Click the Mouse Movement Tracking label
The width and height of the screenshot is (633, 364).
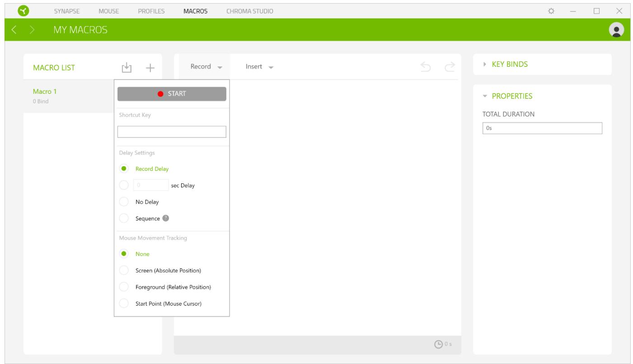[154, 238]
